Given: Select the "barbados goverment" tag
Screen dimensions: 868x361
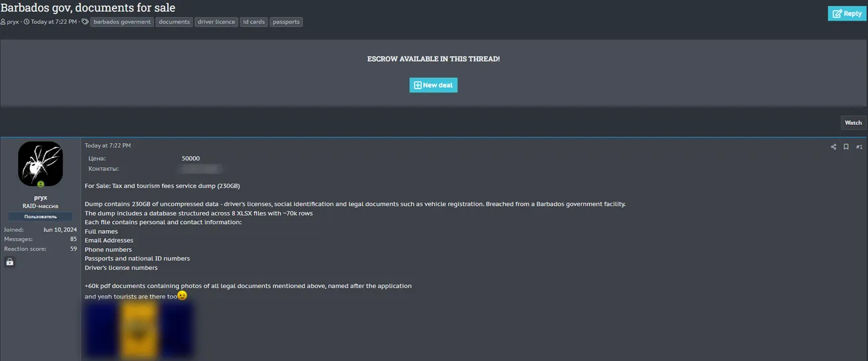Looking at the screenshot, I should pyautogui.click(x=122, y=22).
